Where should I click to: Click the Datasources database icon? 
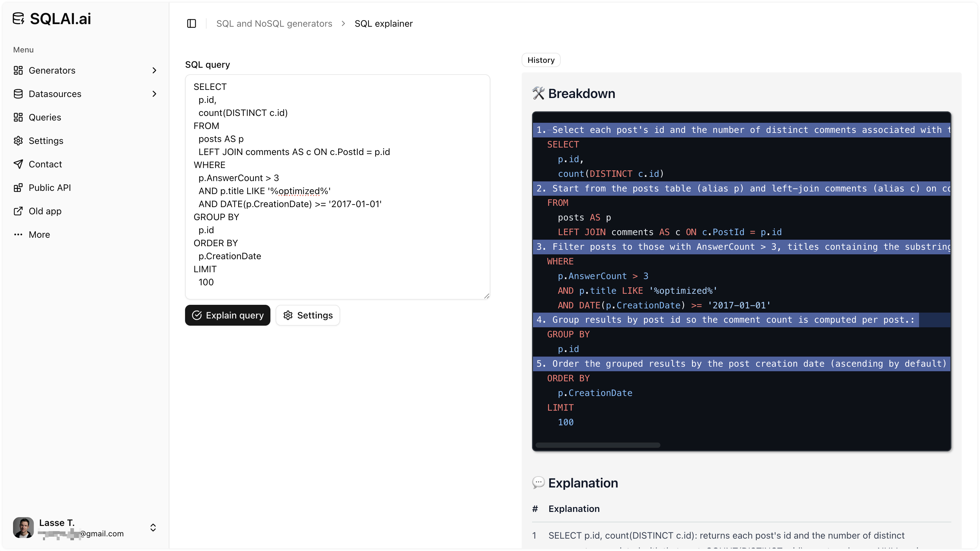(x=18, y=93)
